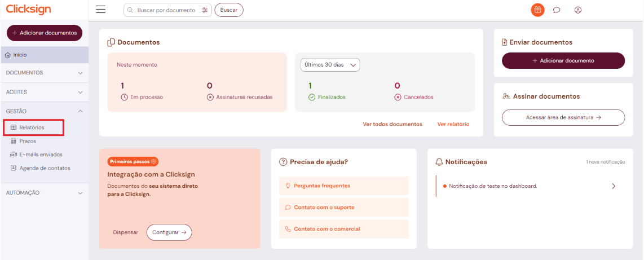Click the hamburger menu icon
Image resolution: width=644 pixels, height=260 pixels.
(101, 10)
